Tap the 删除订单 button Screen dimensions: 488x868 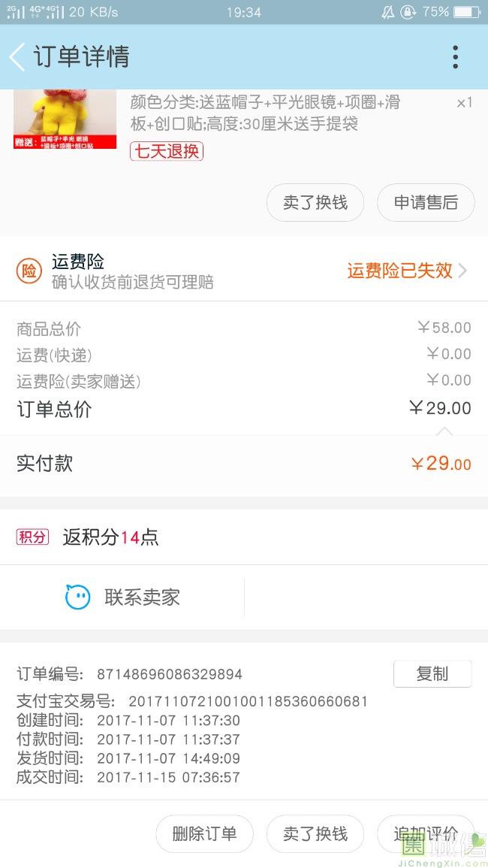204,833
